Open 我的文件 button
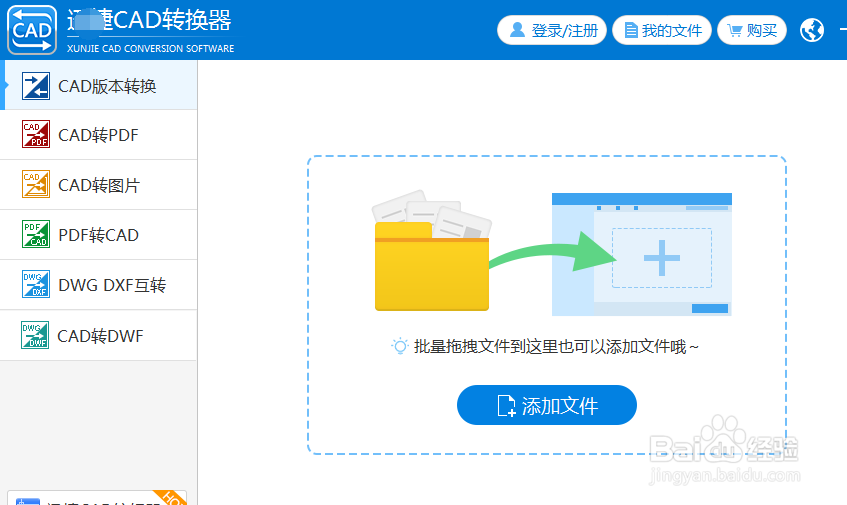 pos(662,30)
